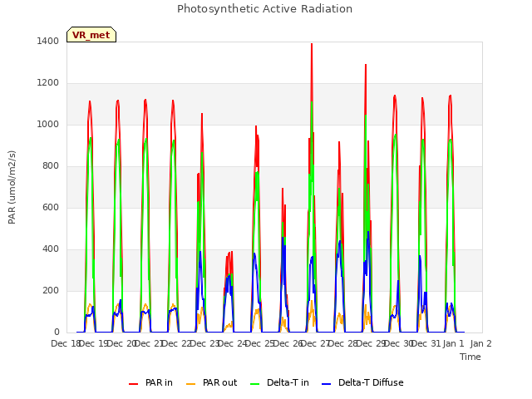This screenshot has height=399, width=532.
Task: Click the blue Delta-T Diffuse legend swatch
Action: point(326,384)
